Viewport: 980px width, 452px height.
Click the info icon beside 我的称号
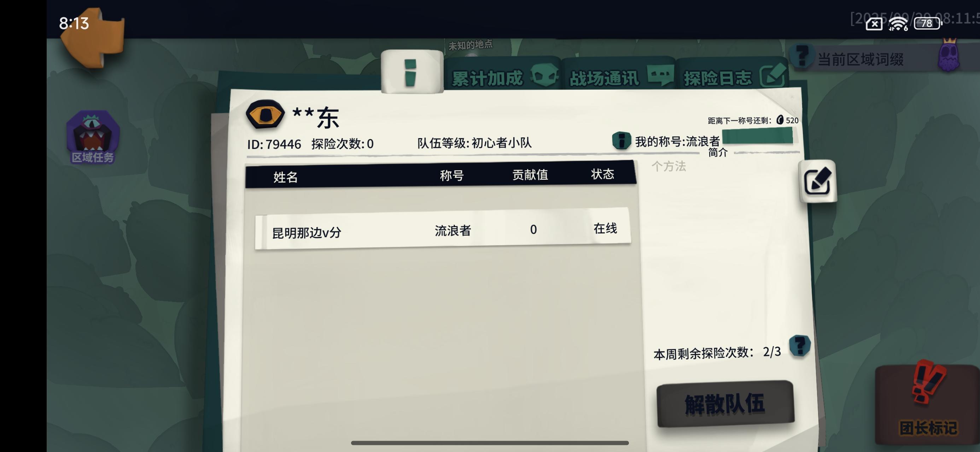point(621,140)
